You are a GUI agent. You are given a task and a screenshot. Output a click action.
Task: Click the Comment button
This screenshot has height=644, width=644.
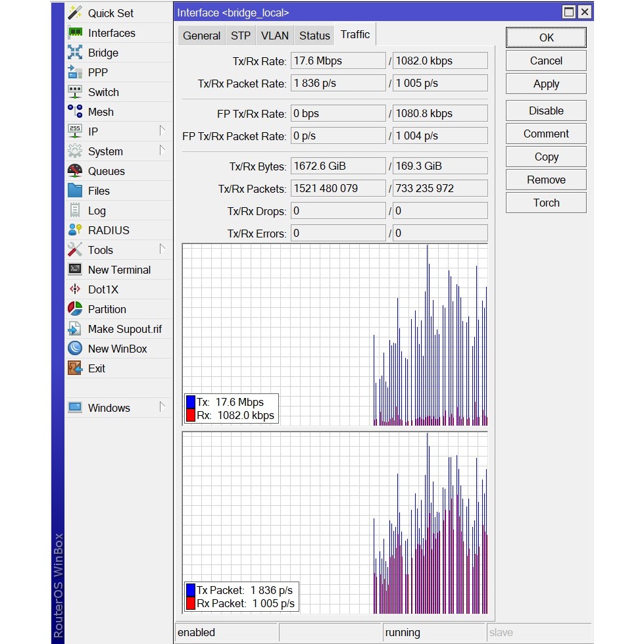click(x=546, y=134)
